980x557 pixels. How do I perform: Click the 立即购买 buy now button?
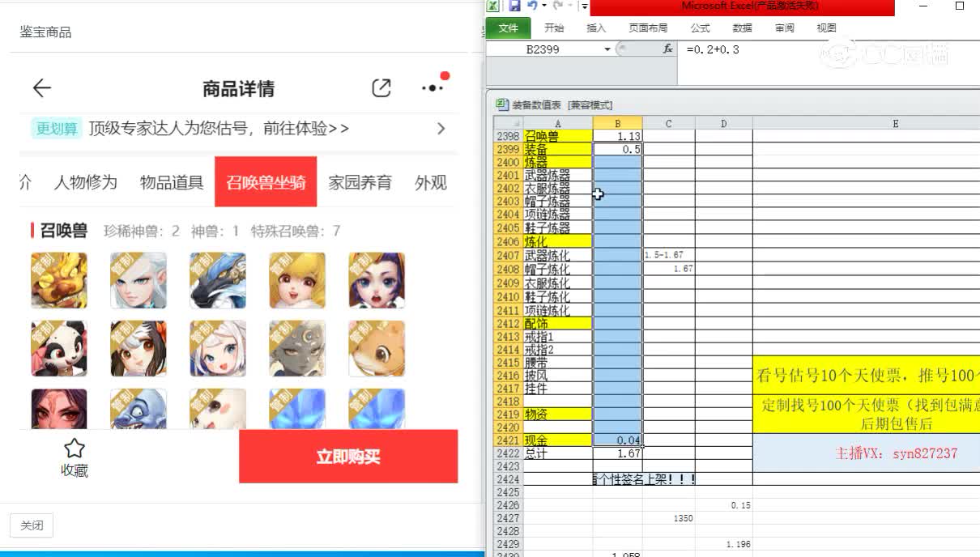348,457
